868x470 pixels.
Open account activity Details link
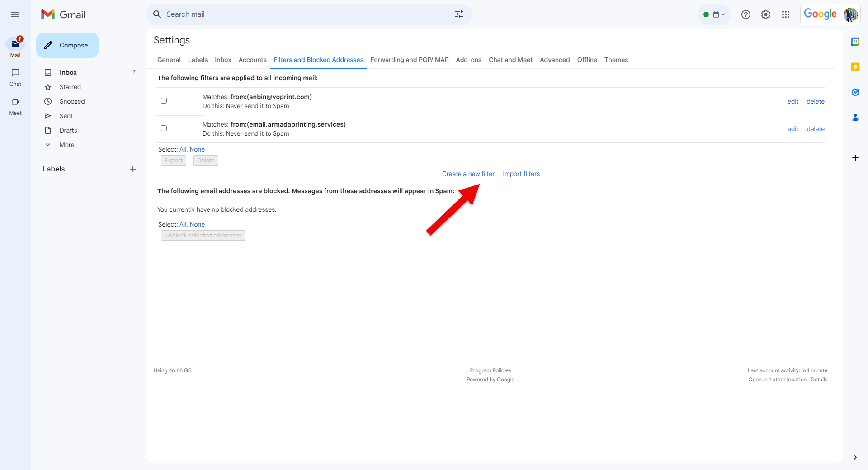pos(819,380)
